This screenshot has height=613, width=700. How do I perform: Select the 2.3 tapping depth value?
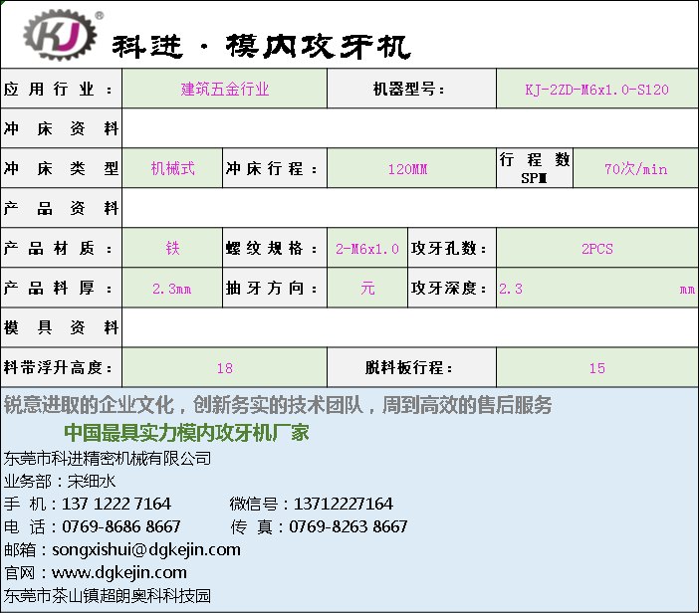tap(597, 288)
